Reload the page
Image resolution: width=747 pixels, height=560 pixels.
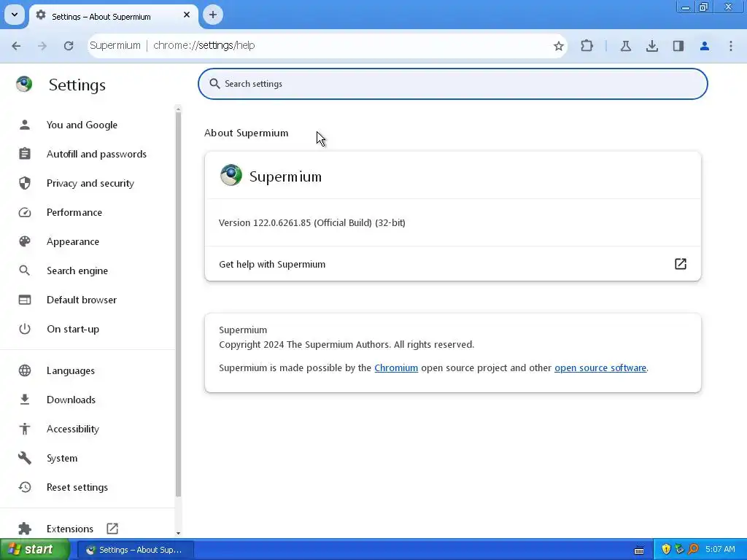(69, 46)
